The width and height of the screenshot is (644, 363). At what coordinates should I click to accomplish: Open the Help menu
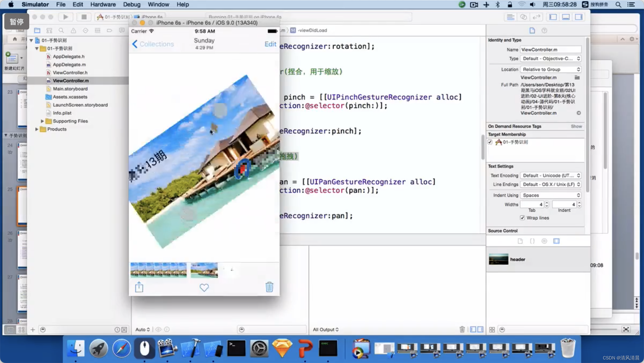[x=183, y=4]
